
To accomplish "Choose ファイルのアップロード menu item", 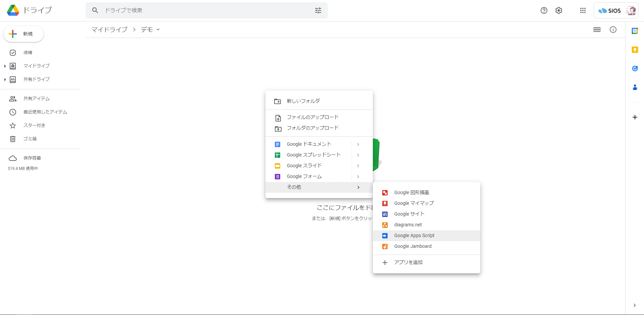I will point(319,117).
